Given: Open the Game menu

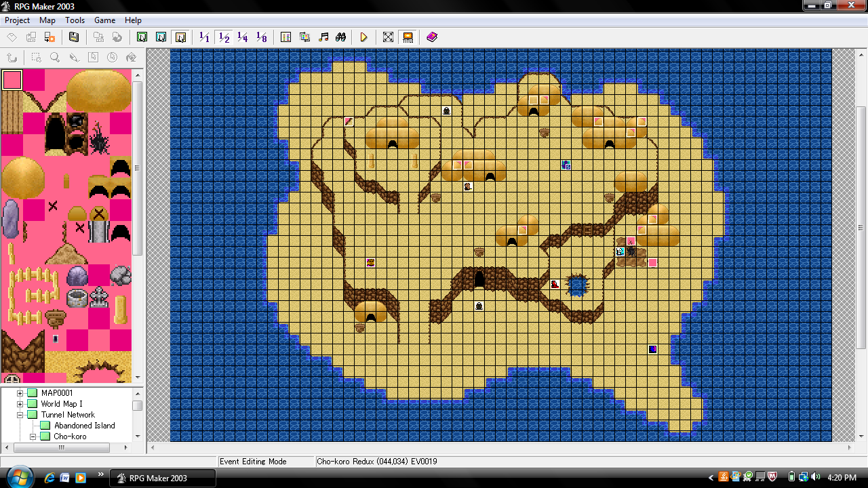Looking at the screenshot, I should pyautogui.click(x=105, y=20).
